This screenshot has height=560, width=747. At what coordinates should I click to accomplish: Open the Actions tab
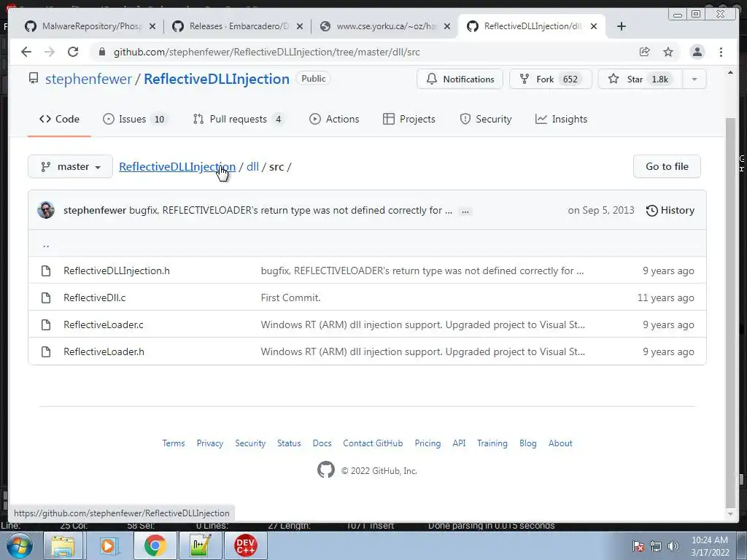[x=334, y=119]
